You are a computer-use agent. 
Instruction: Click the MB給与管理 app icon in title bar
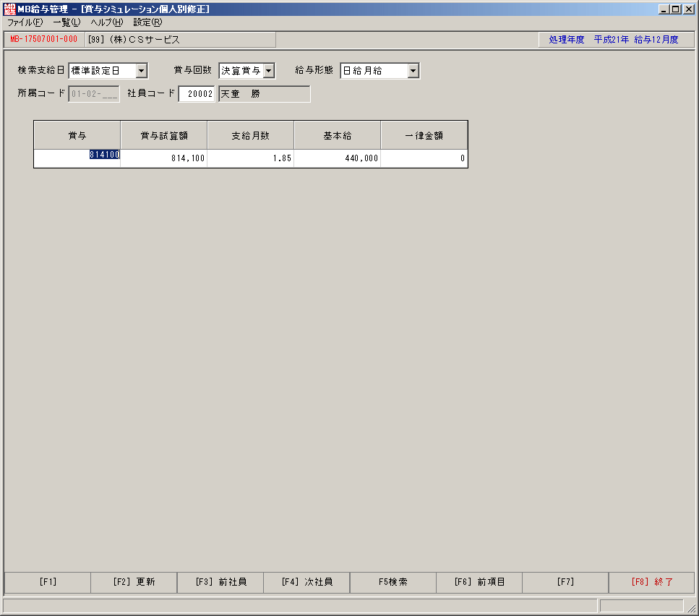point(10,9)
